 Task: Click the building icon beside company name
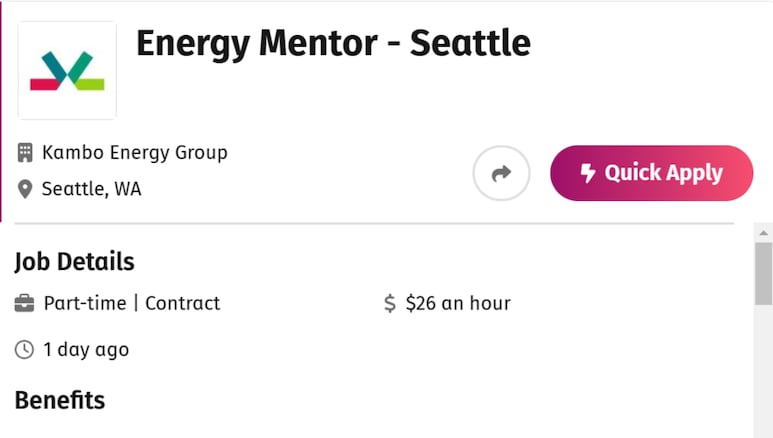tap(25, 152)
